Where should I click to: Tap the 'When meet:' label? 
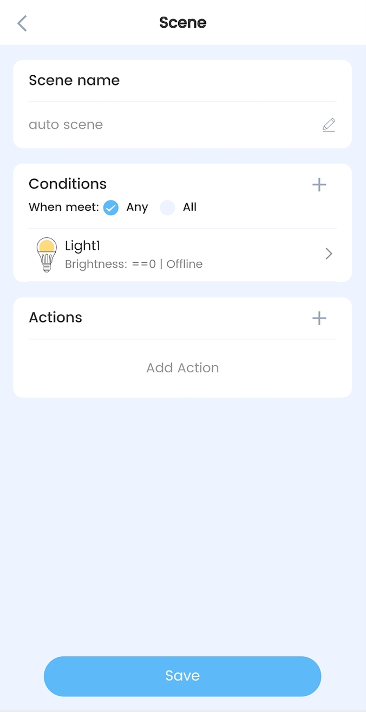click(64, 208)
